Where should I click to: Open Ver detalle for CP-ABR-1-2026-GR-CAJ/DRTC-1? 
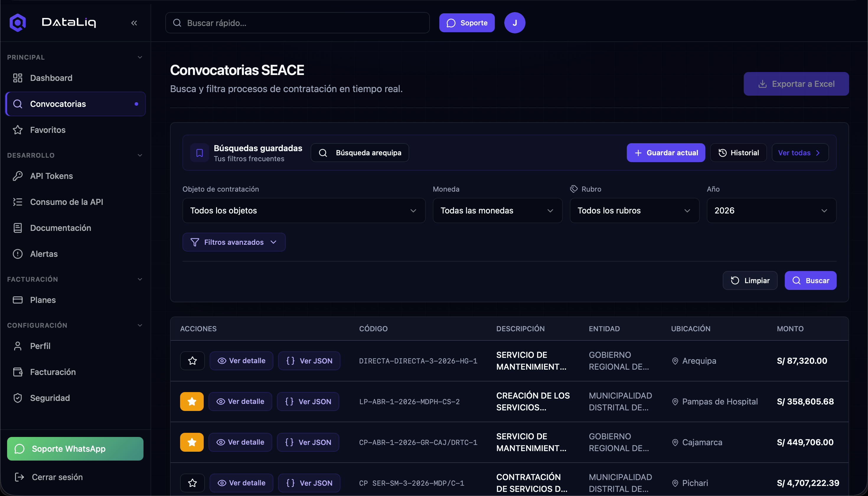pyautogui.click(x=240, y=442)
